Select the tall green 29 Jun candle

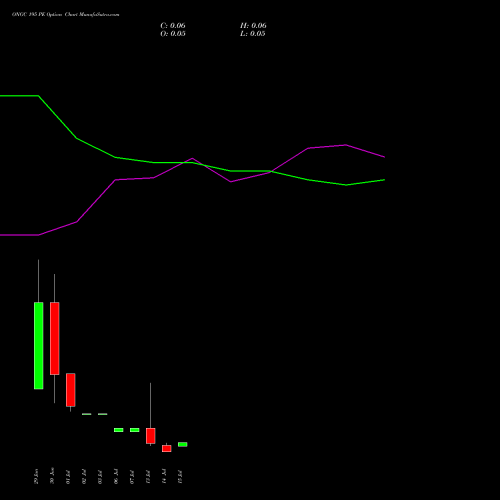(x=39, y=345)
